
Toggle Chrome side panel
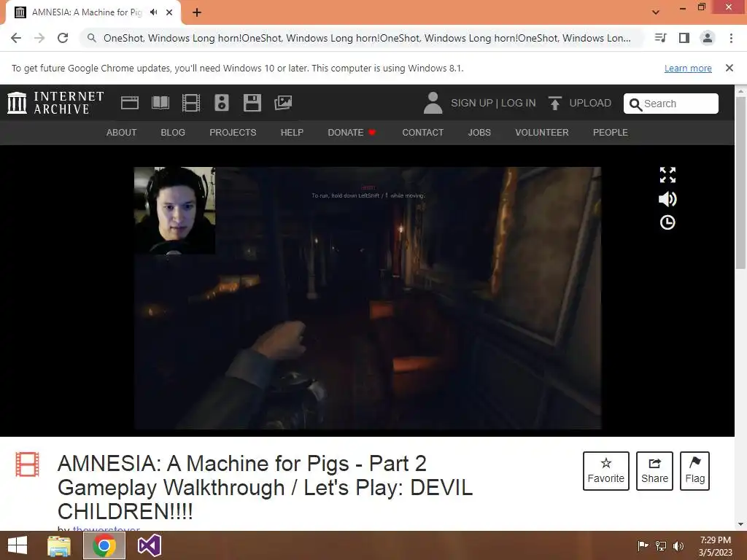point(684,38)
